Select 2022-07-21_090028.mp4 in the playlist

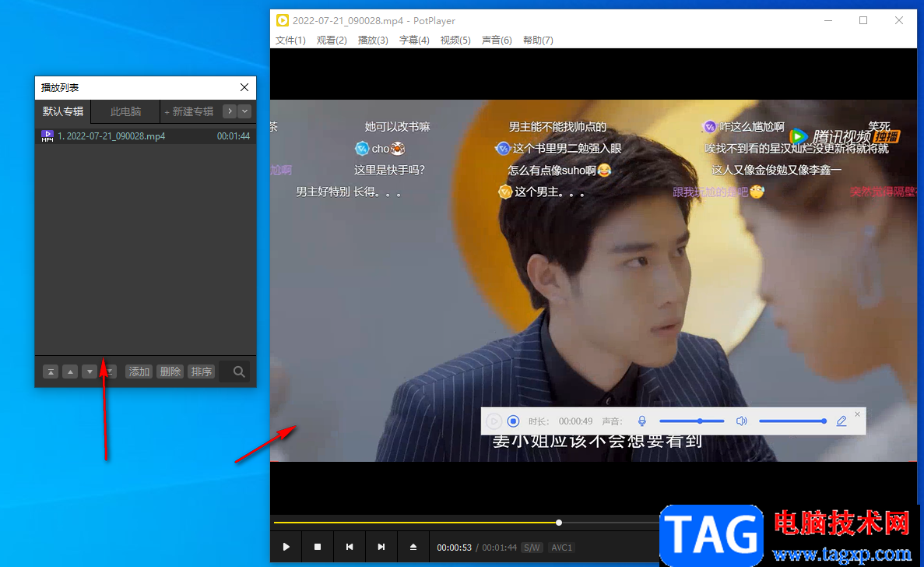tap(146, 136)
